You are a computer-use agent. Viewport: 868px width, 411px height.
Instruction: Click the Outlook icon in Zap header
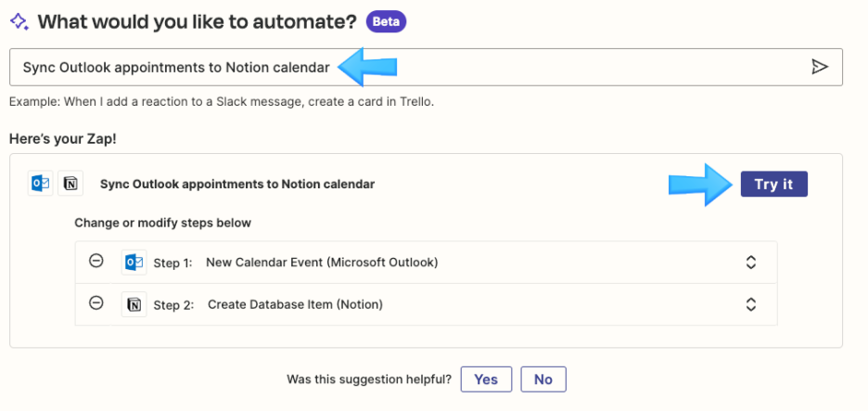point(41,184)
